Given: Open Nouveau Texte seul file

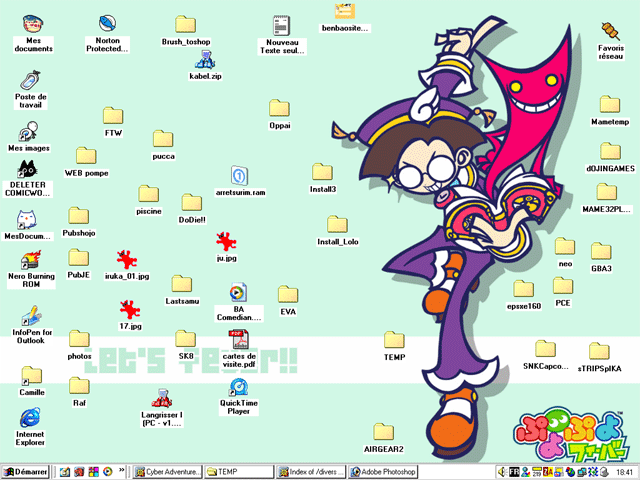Looking at the screenshot, I should (x=282, y=26).
